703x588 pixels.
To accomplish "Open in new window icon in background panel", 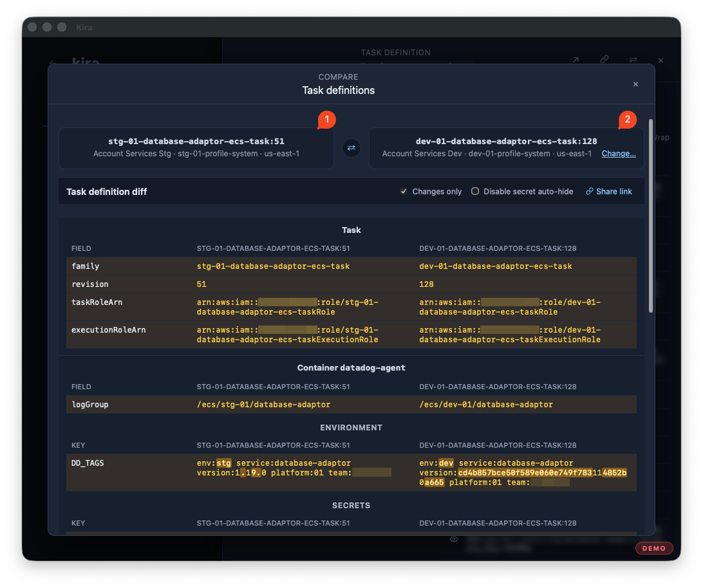I will [576, 60].
